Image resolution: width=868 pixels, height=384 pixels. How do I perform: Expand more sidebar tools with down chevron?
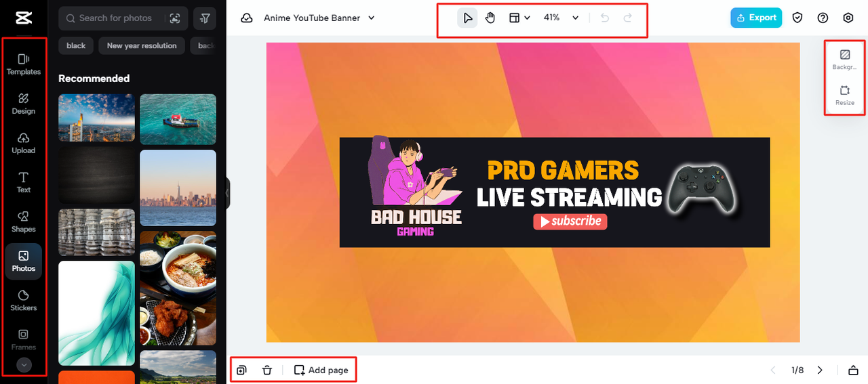tap(24, 365)
